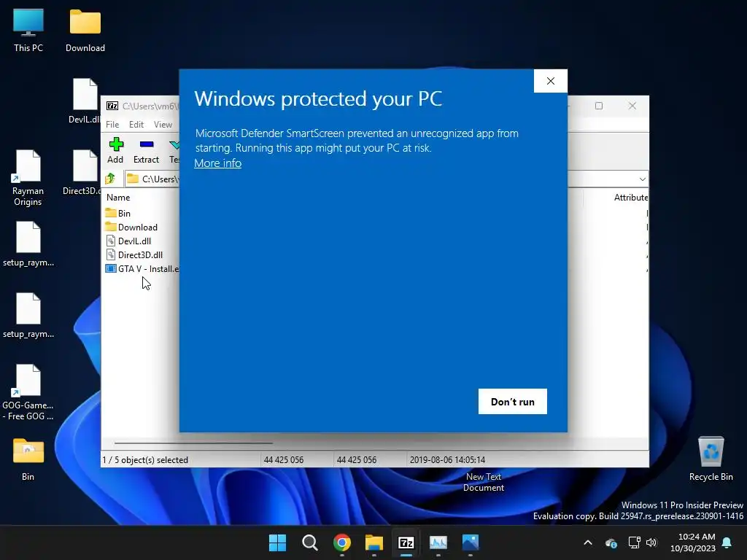Maximize the 7-Zip window
The width and height of the screenshot is (747, 560).
click(599, 106)
